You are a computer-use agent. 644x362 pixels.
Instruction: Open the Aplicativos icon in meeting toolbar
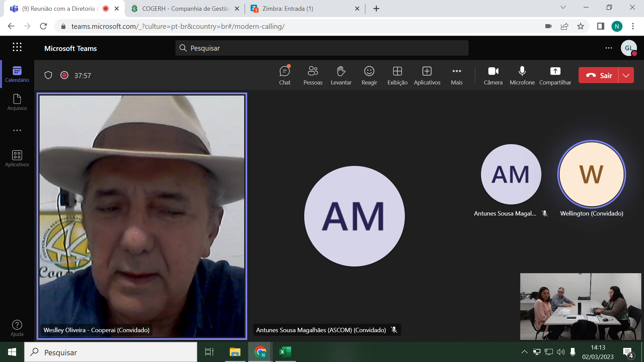pyautogui.click(x=427, y=75)
